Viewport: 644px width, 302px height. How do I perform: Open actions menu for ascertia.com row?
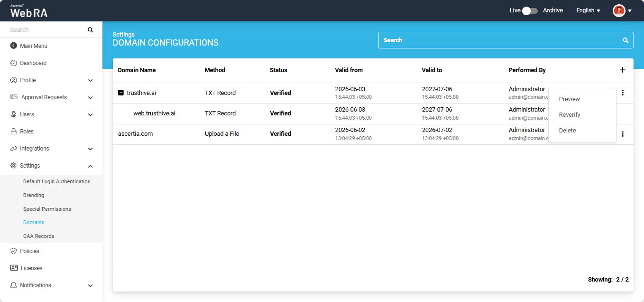pyautogui.click(x=623, y=134)
